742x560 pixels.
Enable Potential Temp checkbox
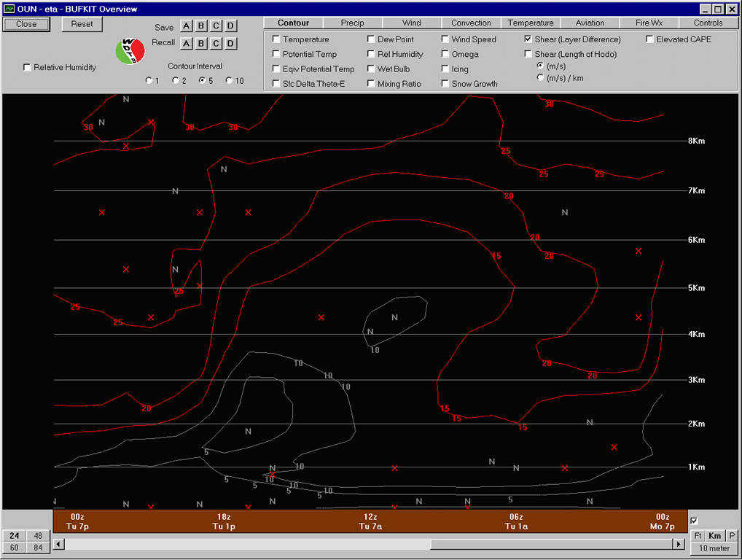276,54
